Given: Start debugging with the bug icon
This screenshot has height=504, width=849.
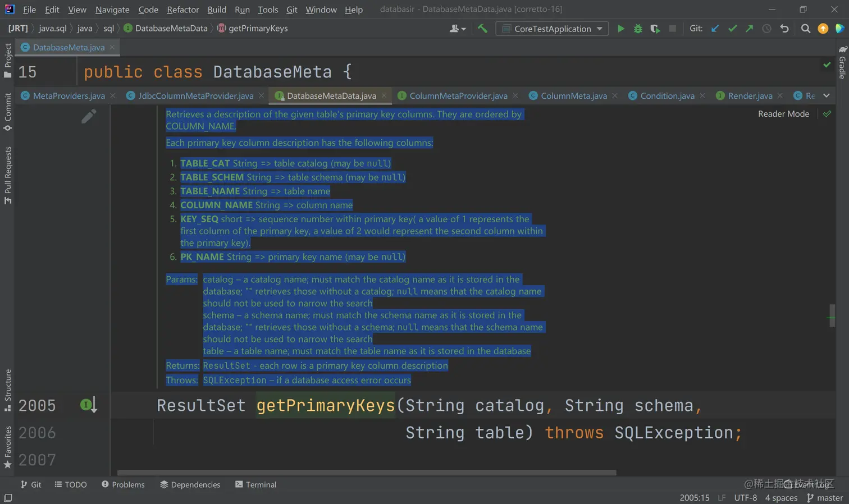Looking at the screenshot, I should pos(638,29).
